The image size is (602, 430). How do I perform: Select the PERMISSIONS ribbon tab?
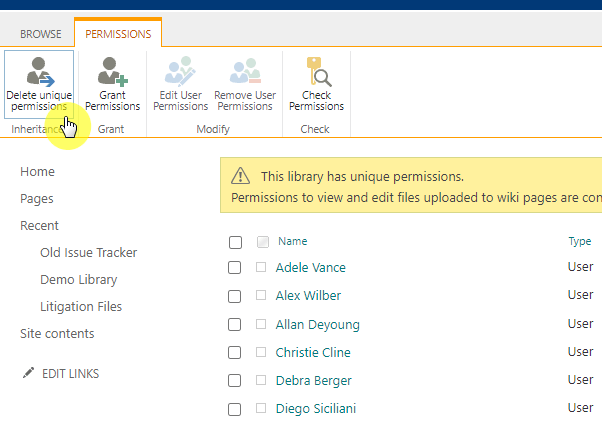point(118,34)
